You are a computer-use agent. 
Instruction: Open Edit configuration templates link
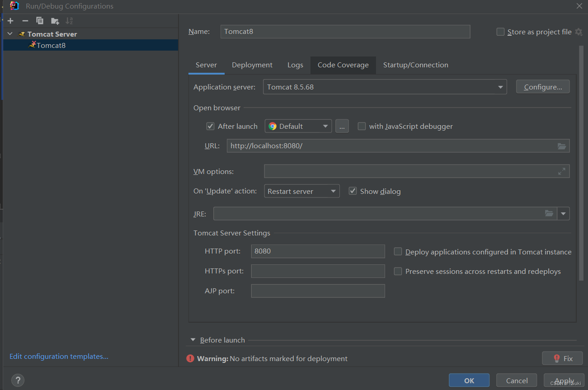pyautogui.click(x=59, y=357)
